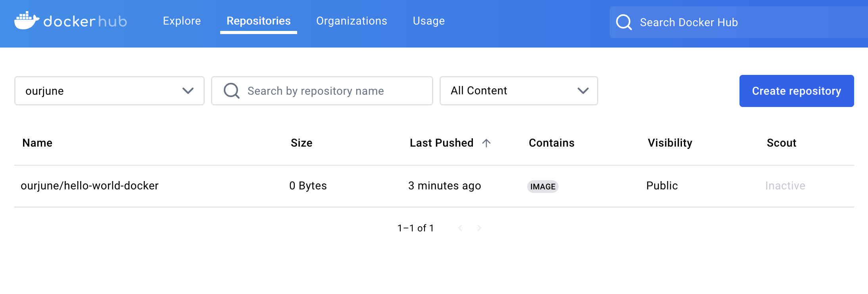The width and height of the screenshot is (868, 294).
Task: Click the 0 Bytes size cell
Action: [x=308, y=185]
